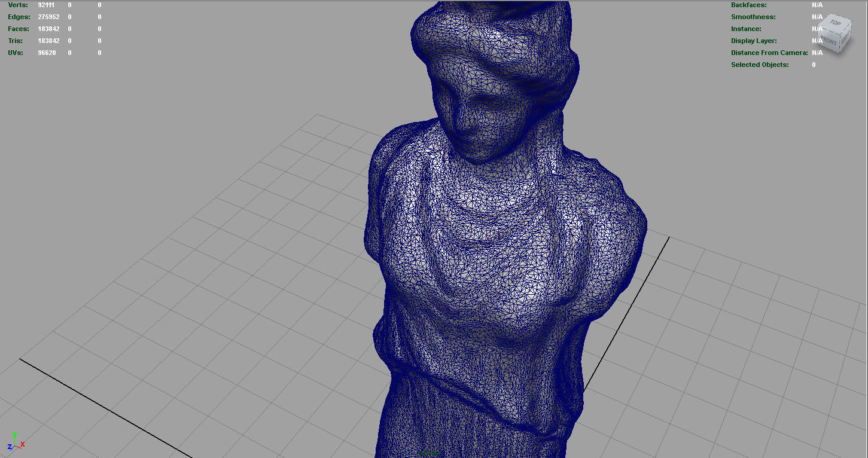Click the 0 value beside Selected Objects
This screenshot has width=868, height=458.
[x=814, y=65]
